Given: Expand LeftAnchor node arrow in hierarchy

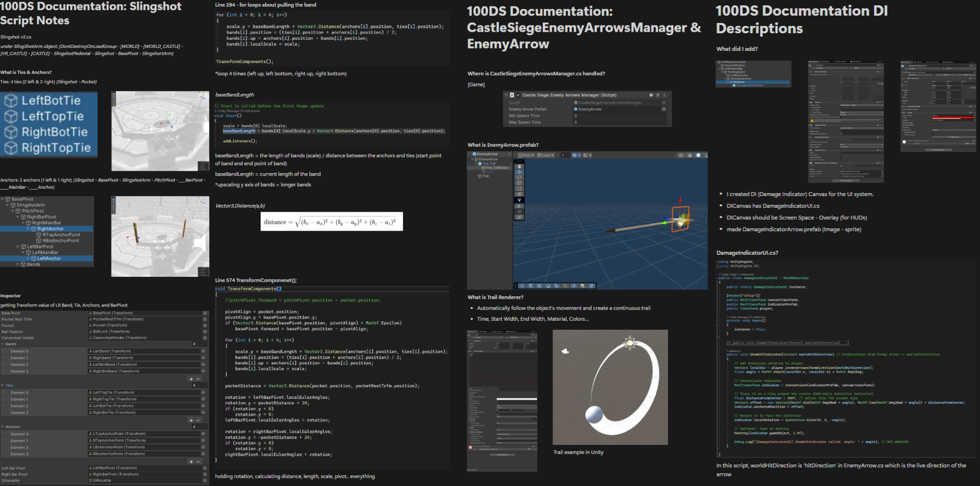Looking at the screenshot, I should tap(28, 258).
